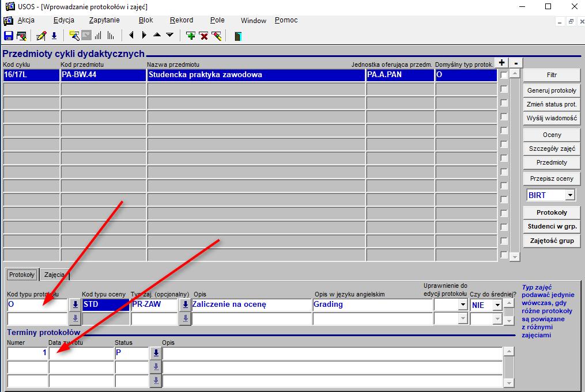The width and height of the screenshot is (585, 392).
Task: Go to next block with right arrow
Action: point(144,35)
